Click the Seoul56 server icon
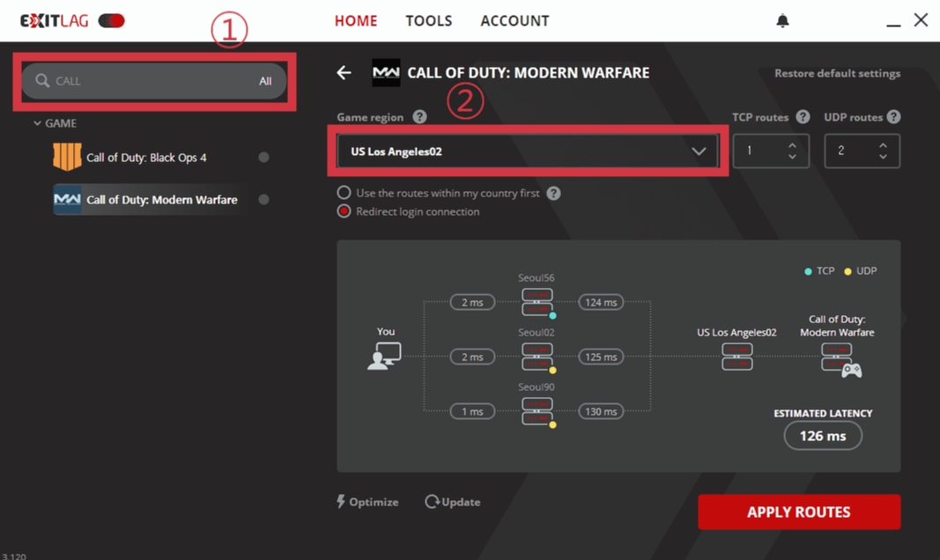Viewport: 940px width, 560px height. click(537, 302)
